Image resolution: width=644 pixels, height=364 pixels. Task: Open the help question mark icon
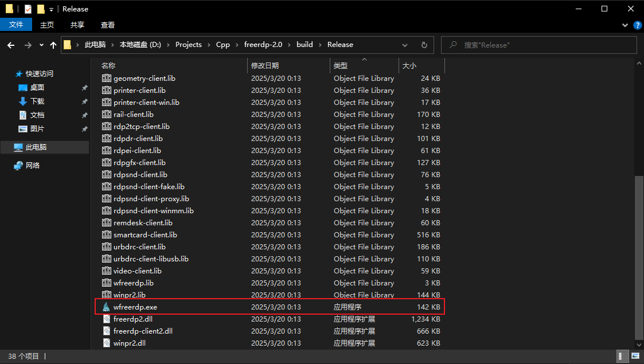[637, 25]
